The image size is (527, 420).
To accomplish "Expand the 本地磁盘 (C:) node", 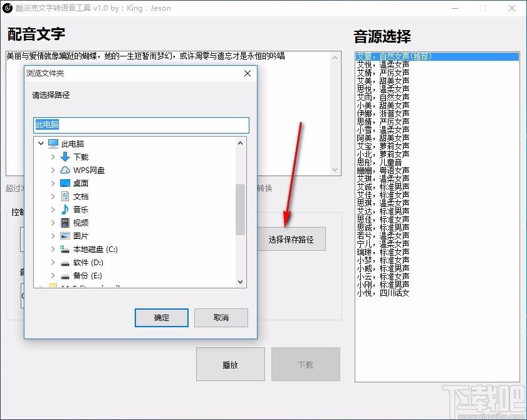I will click(53, 249).
